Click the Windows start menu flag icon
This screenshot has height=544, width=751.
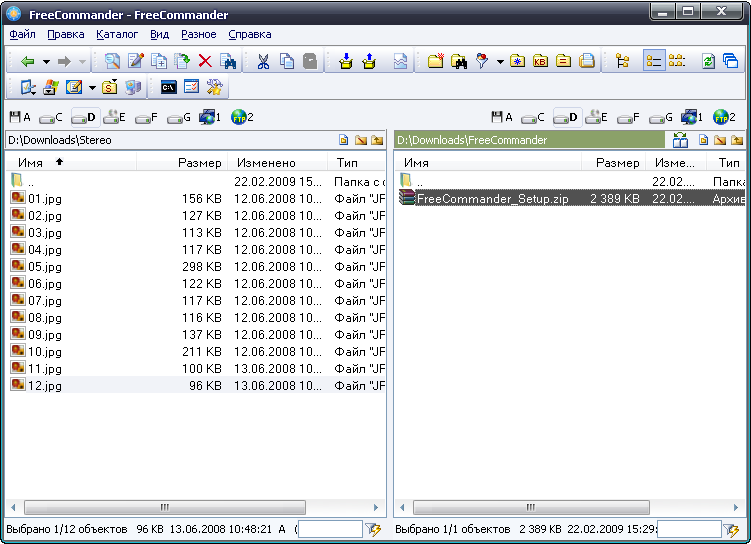[x=51, y=87]
